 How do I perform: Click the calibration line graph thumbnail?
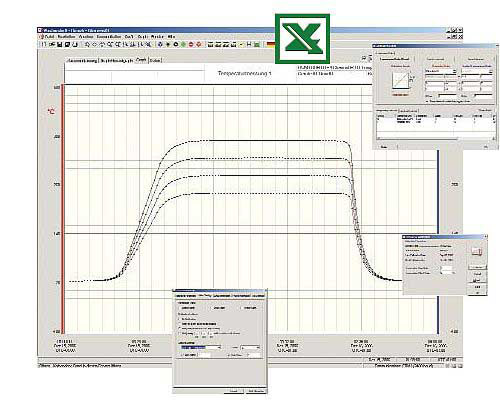tap(400, 81)
